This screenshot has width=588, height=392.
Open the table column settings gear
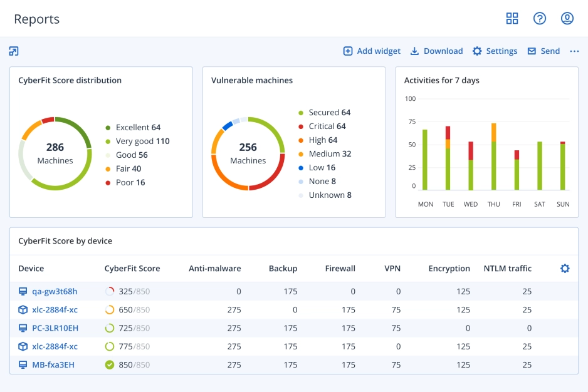[565, 267]
